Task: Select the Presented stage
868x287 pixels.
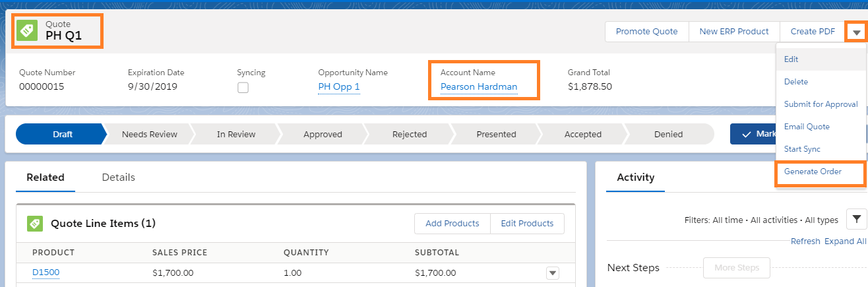Action: pos(496,134)
